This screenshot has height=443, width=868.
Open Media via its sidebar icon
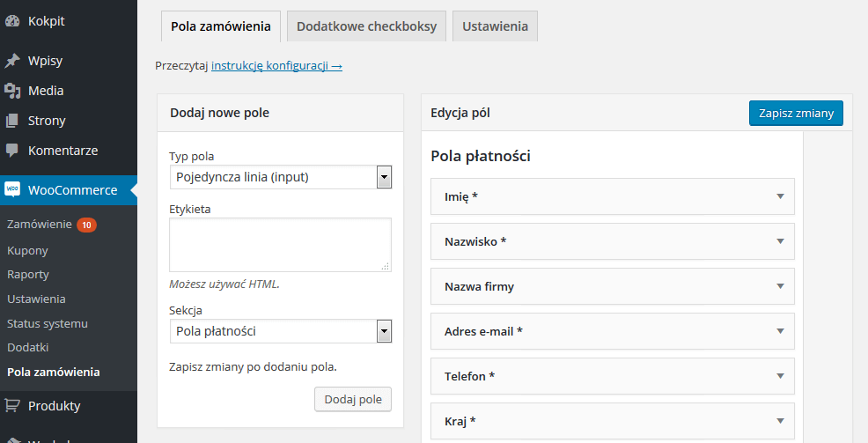click(x=12, y=91)
